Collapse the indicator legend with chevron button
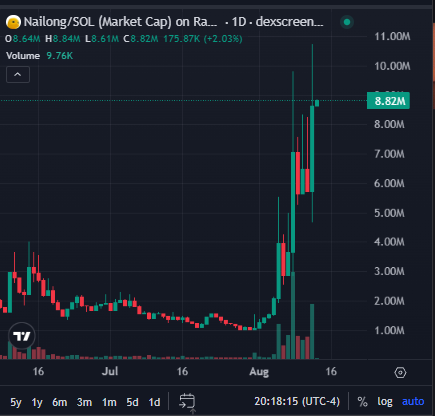435x416 pixels. tap(18, 74)
